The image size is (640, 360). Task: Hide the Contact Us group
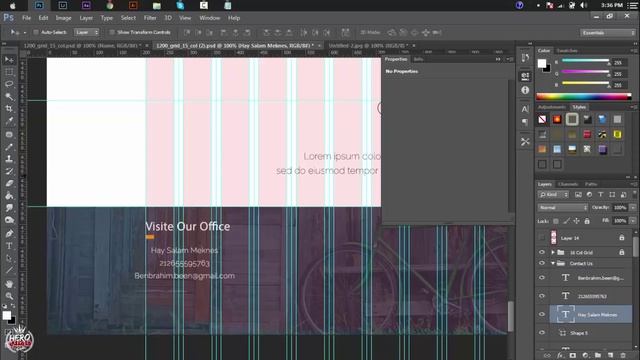tap(542, 263)
